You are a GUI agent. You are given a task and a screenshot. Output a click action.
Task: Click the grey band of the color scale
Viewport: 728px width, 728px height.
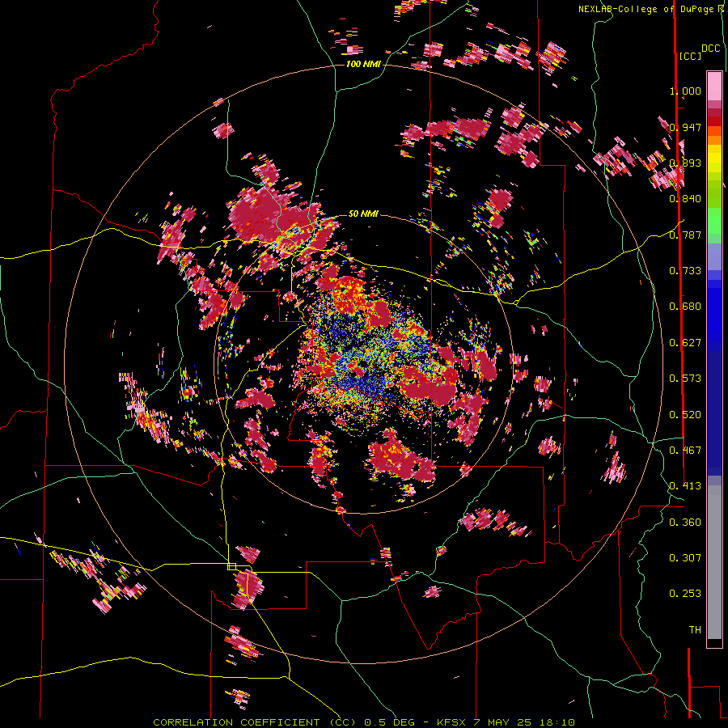(x=714, y=562)
